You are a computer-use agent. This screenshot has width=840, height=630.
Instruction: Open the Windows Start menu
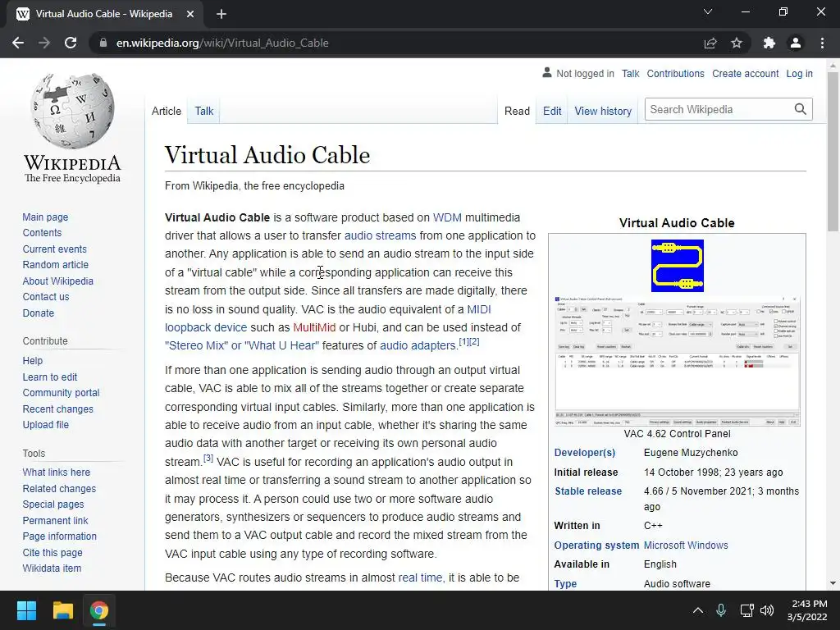(x=26, y=610)
